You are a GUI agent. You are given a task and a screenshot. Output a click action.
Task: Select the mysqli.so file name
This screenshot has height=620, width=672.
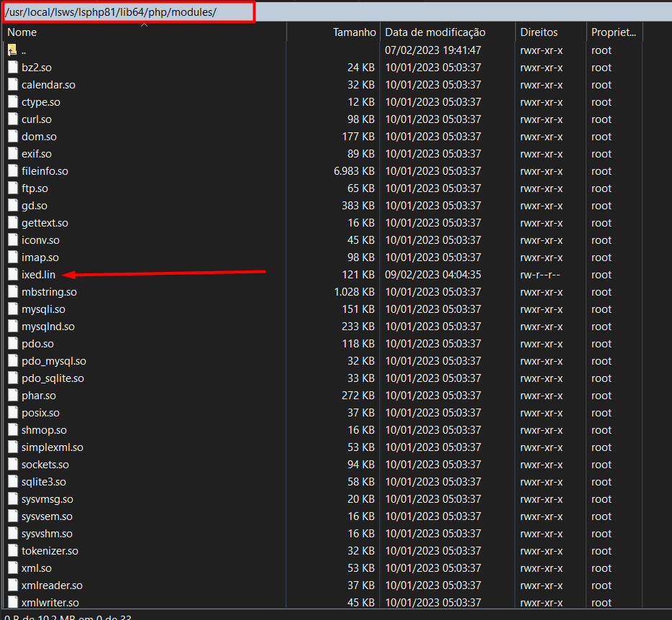point(43,309)
